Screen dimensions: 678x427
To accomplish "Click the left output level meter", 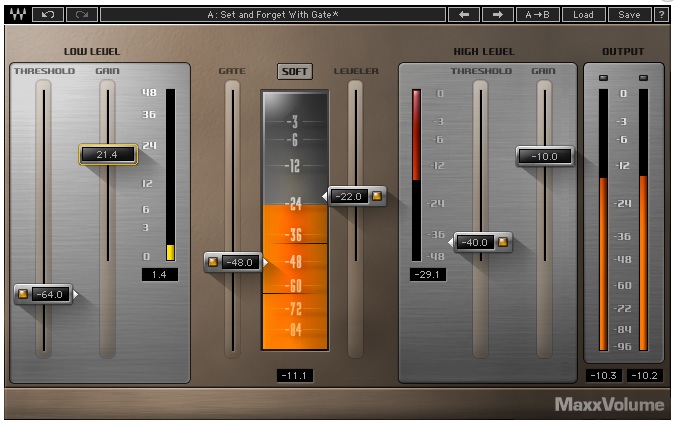I will 603,220.
